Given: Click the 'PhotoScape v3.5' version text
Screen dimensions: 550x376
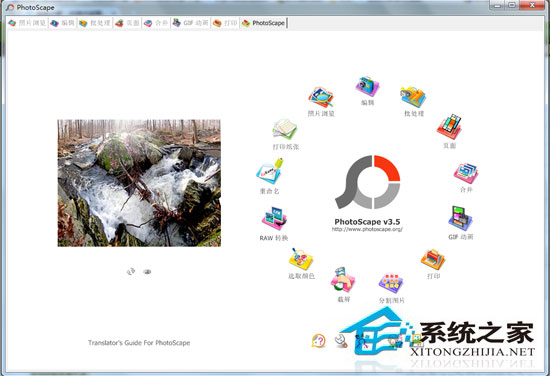Looking at the screenshot, I should click(x=367, y=222).
